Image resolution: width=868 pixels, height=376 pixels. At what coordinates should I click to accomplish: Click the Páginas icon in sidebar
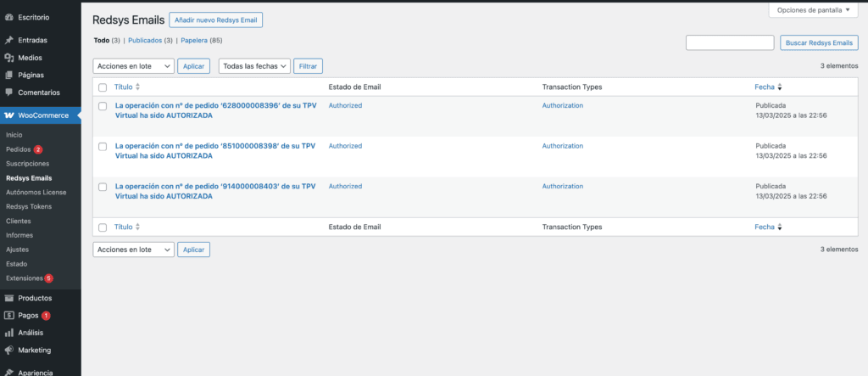pos(8,75)
